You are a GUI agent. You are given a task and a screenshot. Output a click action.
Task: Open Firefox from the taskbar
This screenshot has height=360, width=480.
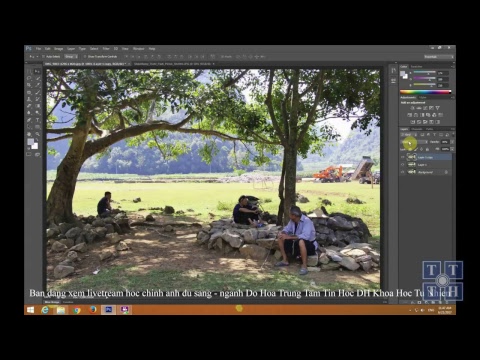coord(93,310)
